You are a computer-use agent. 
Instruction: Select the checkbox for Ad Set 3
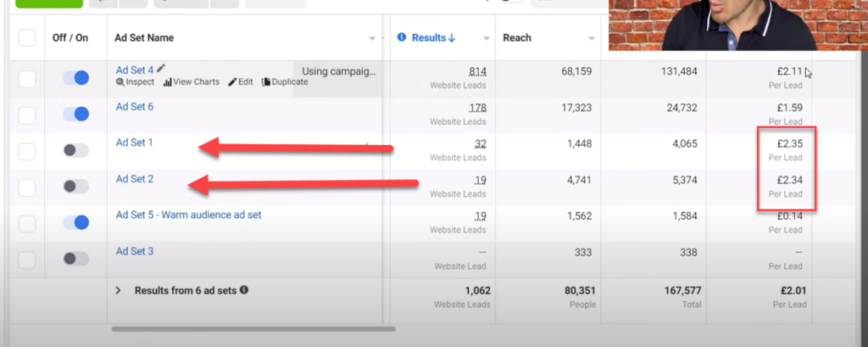pyautogui.click(x=27, y=260)
